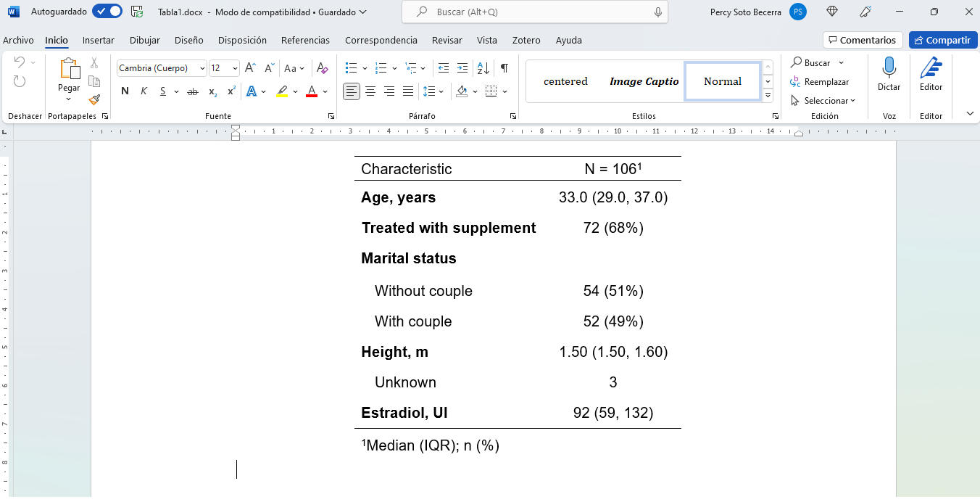980x502 pixels.
Task: Turn off the Autoguardado switch
Action: tap(107, 12)
